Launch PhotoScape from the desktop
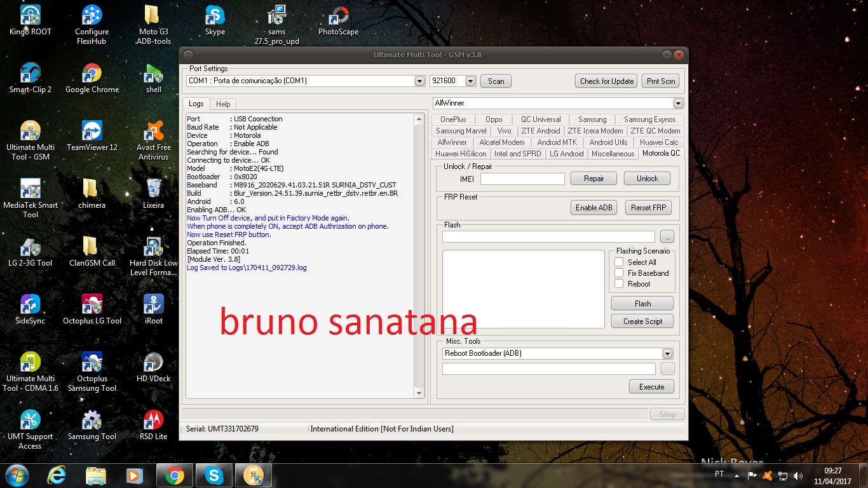Screen dimensions: 868x488 pos(338,20)
